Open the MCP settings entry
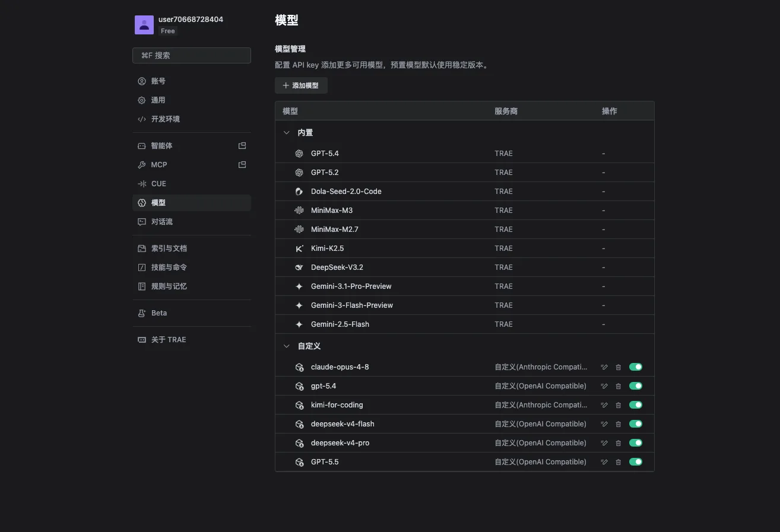 click(192, 165)
